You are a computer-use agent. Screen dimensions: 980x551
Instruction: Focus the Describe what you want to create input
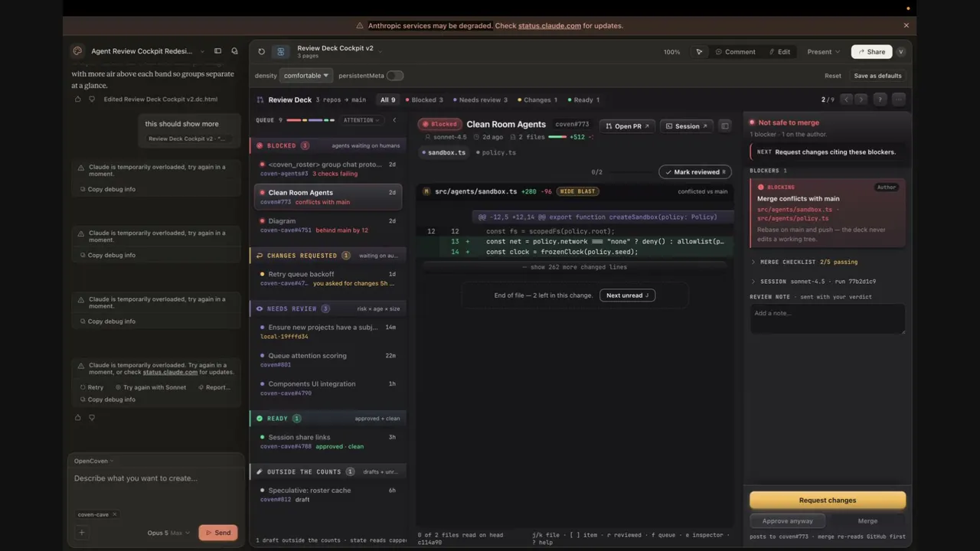(x=155, y=486)
